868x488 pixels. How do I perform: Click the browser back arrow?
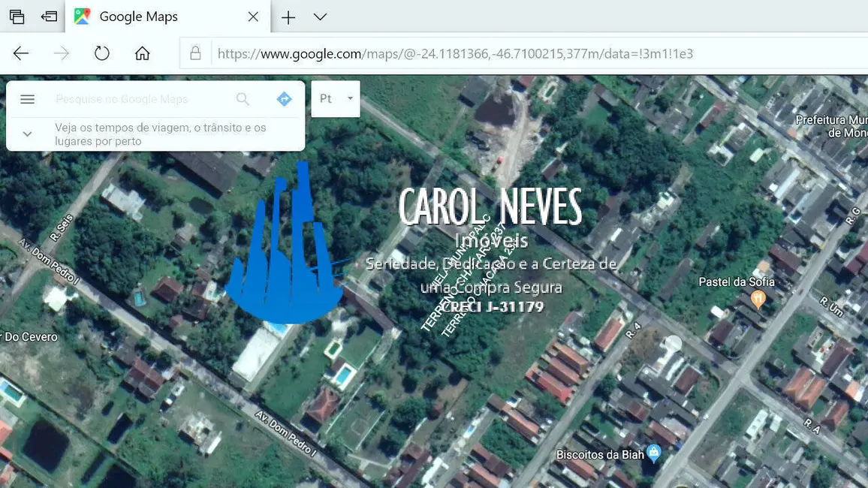(21, 53)
